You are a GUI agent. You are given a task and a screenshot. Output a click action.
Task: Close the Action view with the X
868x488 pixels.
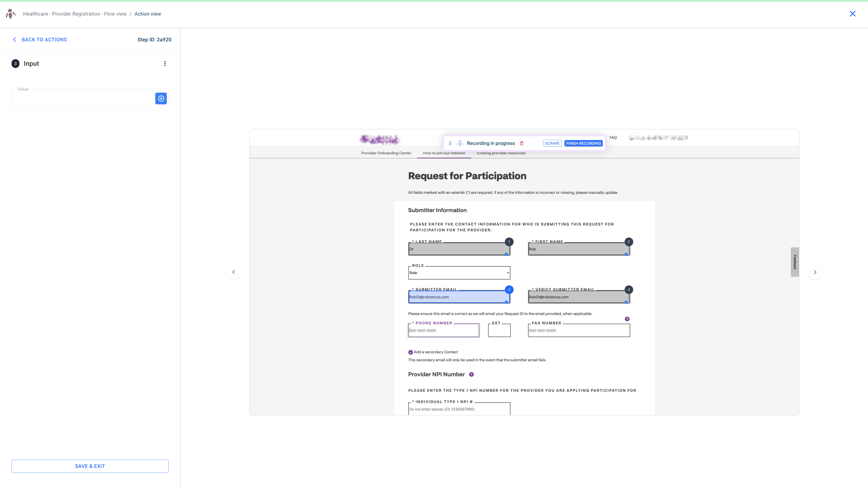coord(853,14)
